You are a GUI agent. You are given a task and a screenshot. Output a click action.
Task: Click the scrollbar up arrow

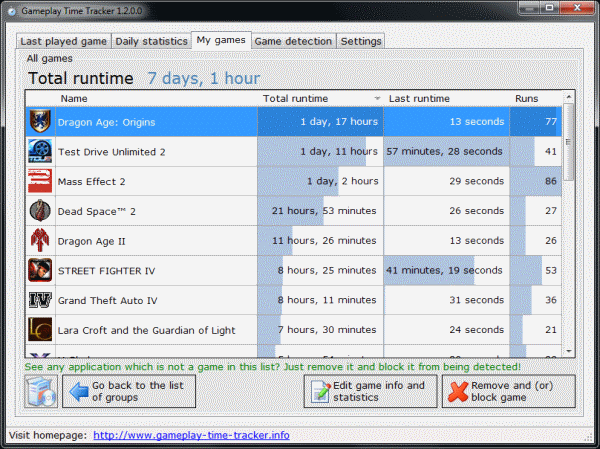pos(569,97)
